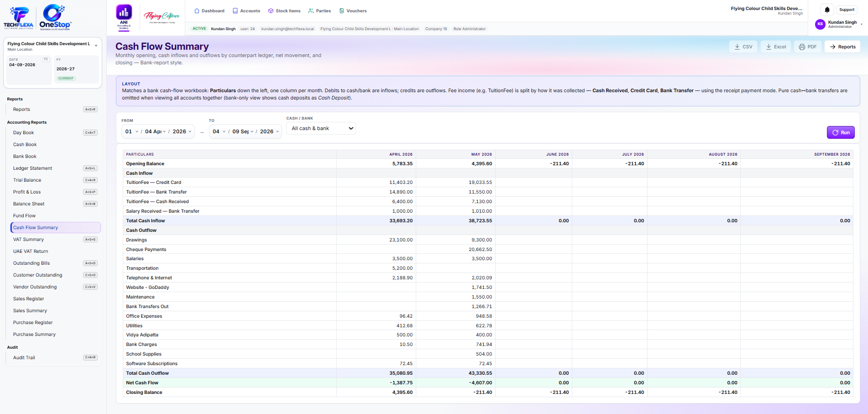Open Support in the top bar
The image size is (868, 414).
tap(847, 10)
